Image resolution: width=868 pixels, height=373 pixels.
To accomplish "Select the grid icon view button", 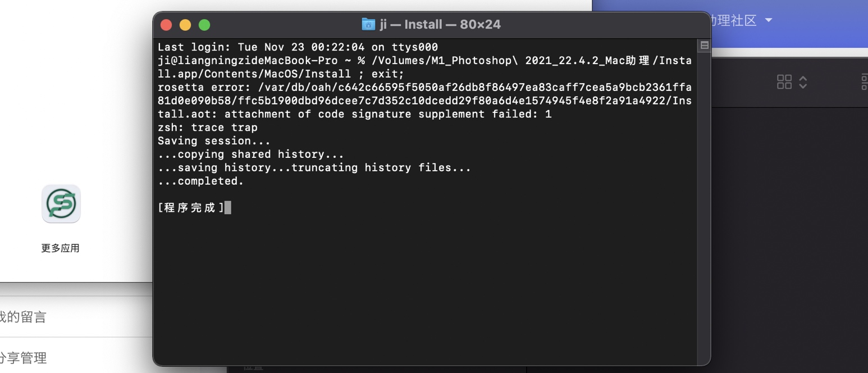I will (x=784, y=82).
